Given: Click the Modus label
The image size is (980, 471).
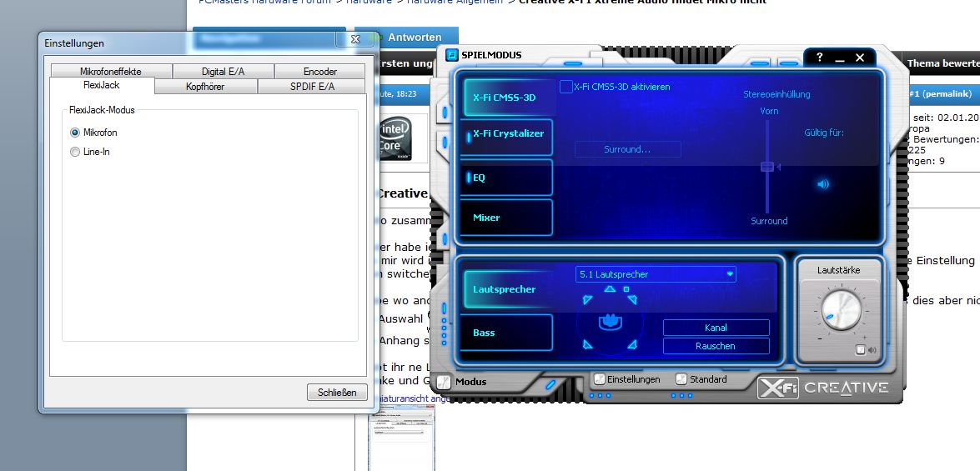Looking at the screenshot, I should [x=471, y=382].
